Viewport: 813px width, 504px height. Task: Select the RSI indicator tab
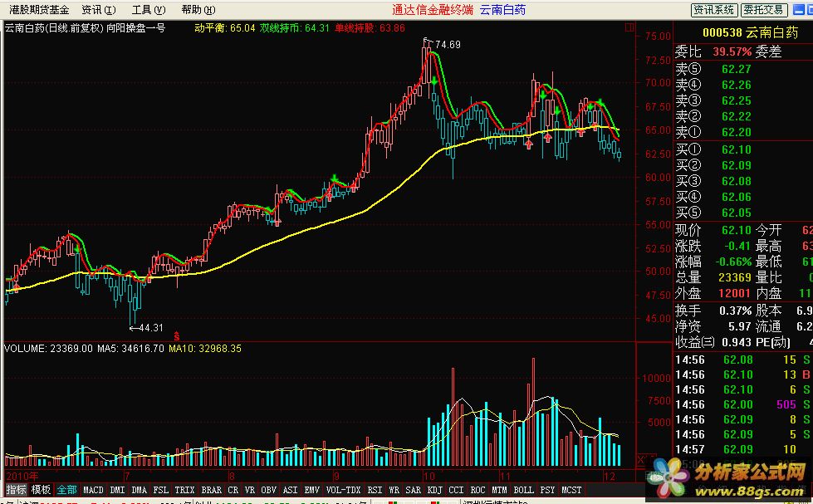(375, 490)
